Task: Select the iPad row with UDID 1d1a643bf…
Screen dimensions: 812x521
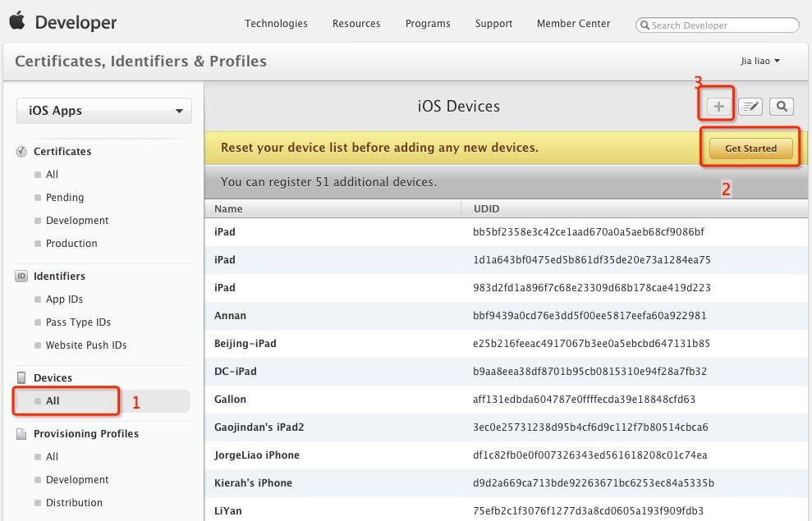Action: coord(506,260)
